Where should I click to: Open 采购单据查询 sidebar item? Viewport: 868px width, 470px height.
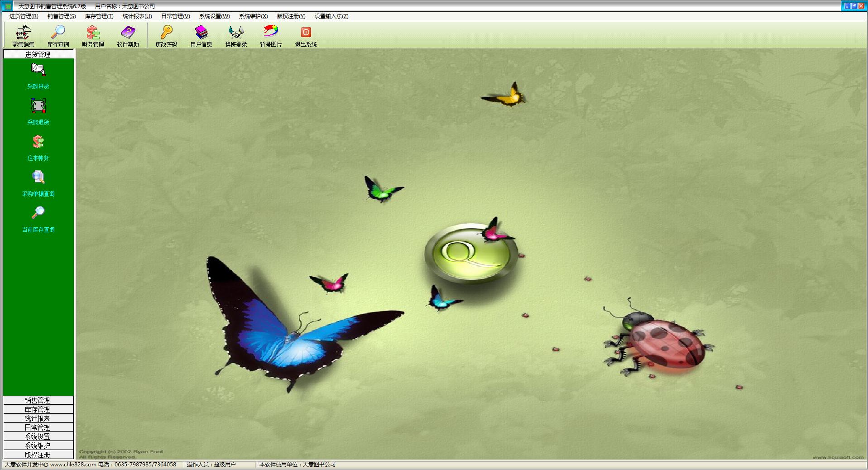coord(38,183)
